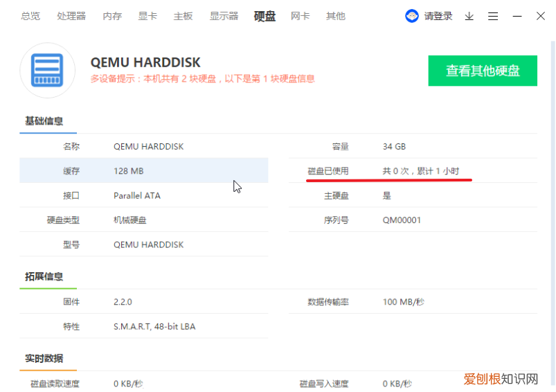Click the 特性 value S.M.A.R.T, 48-bit LBA
This screenshot has width=556, height=392.
point(154,326)
